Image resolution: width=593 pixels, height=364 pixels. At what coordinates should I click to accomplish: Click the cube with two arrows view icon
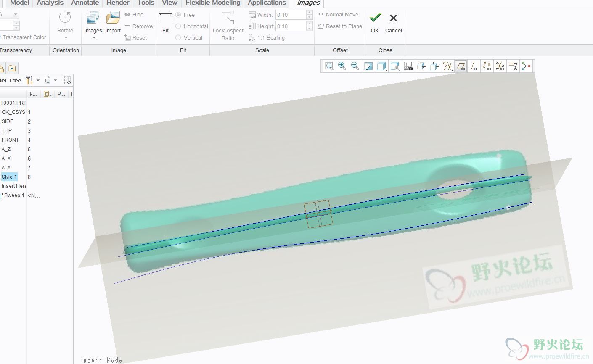click(x=434, y=66)
